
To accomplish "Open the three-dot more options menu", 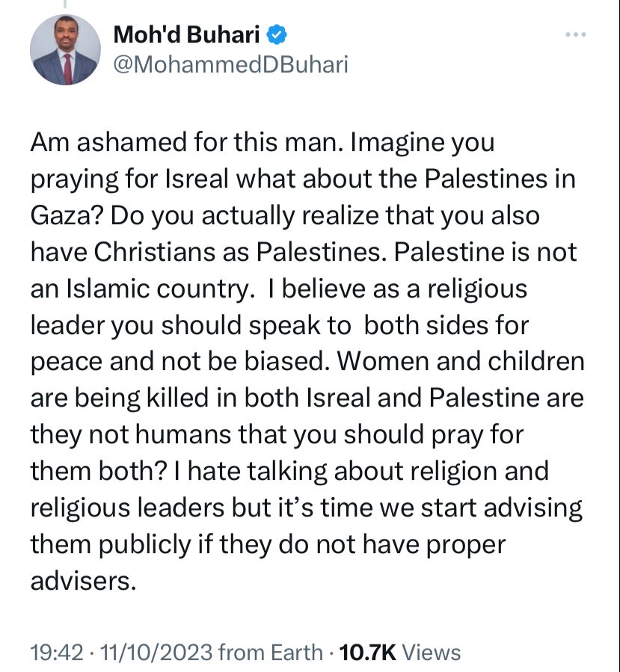I will click(x=575, y=34).
